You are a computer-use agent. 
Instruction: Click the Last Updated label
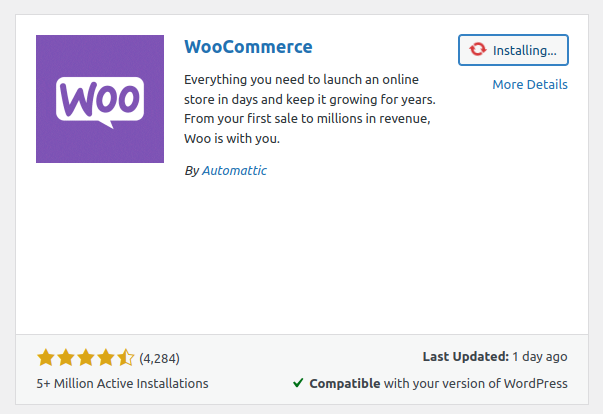point(467,357)
